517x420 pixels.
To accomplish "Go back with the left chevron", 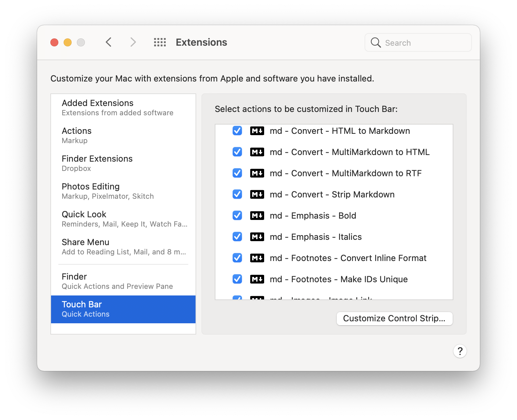I will pos(108,42).
